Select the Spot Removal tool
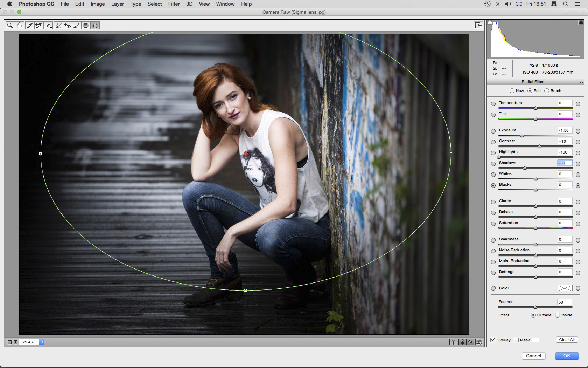 (58, 26)
